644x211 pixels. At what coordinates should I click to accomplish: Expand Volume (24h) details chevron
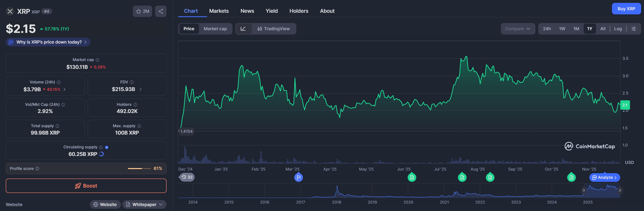pyautogui.click(x=64, y=89)
